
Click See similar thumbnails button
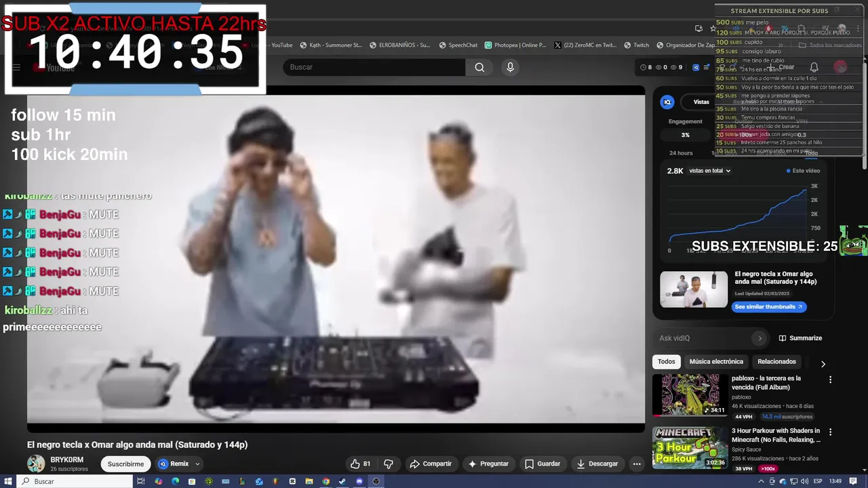pos(769,306)
